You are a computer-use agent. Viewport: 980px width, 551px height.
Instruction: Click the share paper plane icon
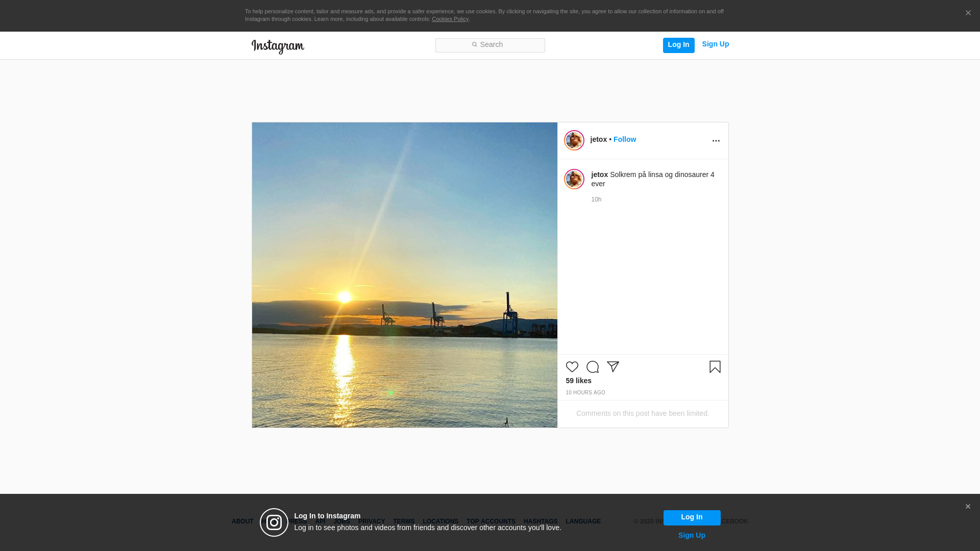613,367
